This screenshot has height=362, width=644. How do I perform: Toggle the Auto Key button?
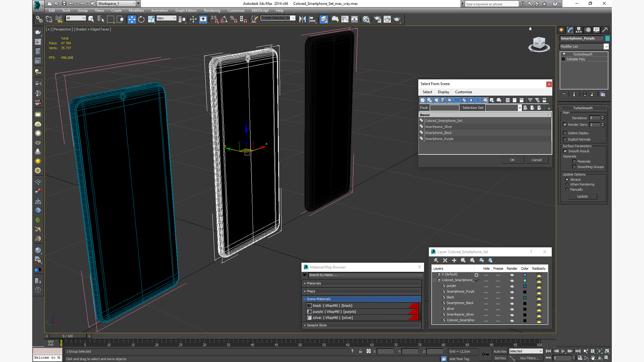[500, 351]
